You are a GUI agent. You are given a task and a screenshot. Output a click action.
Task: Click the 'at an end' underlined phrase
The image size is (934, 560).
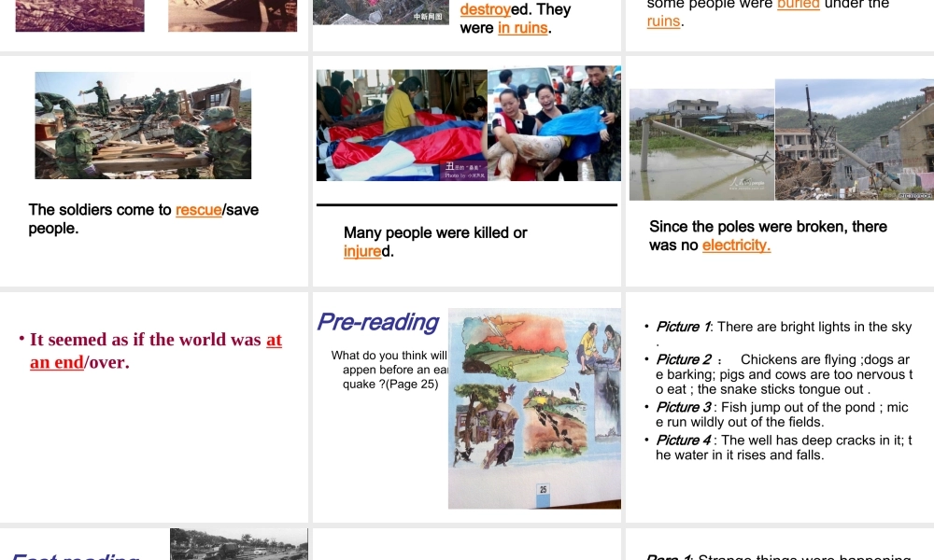click(x=156, y=351)
